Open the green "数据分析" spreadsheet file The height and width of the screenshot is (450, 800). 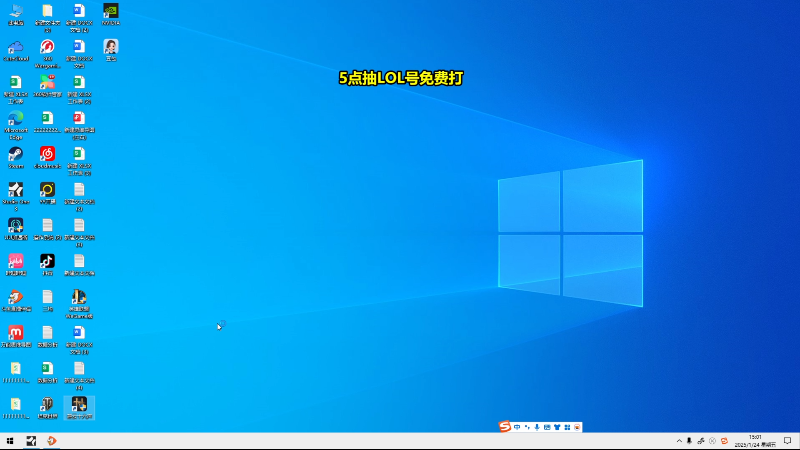coord(47,372)
